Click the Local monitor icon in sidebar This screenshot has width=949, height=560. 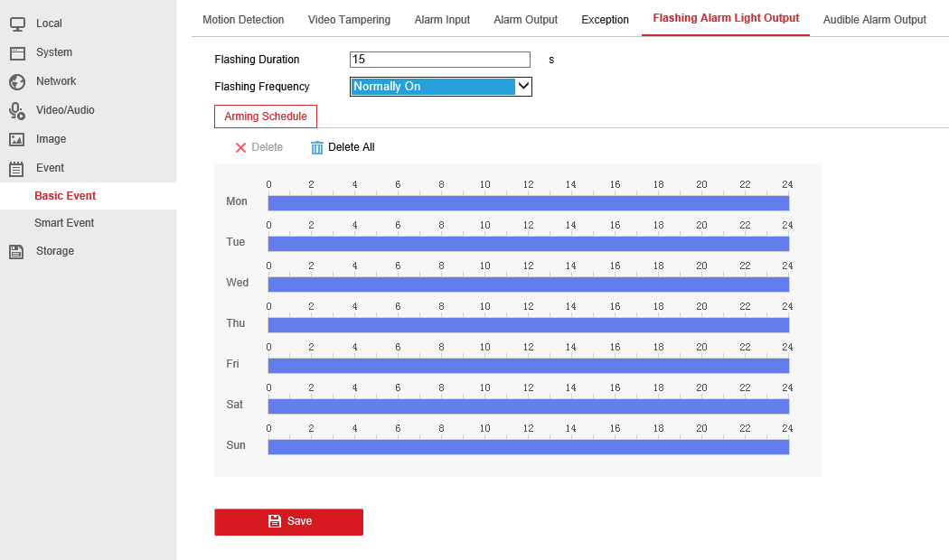coord(17,23)
